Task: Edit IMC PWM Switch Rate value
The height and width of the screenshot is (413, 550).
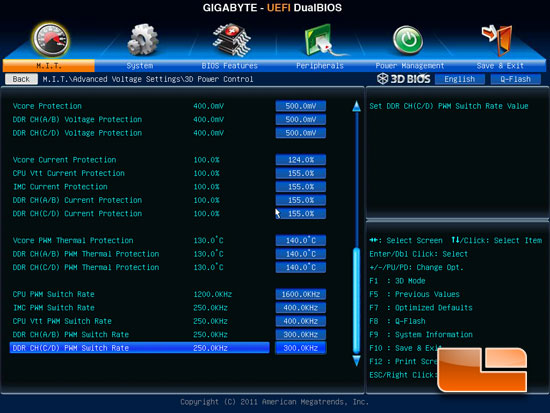Action: tap(301, 308)
